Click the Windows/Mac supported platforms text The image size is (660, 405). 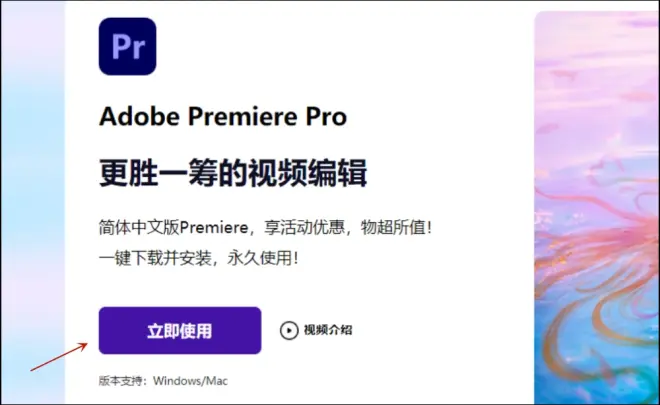190,381
